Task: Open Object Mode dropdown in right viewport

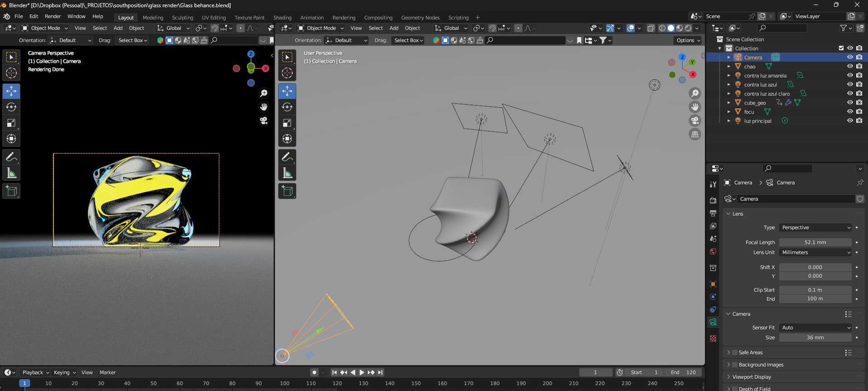Action: pos(321,28)
